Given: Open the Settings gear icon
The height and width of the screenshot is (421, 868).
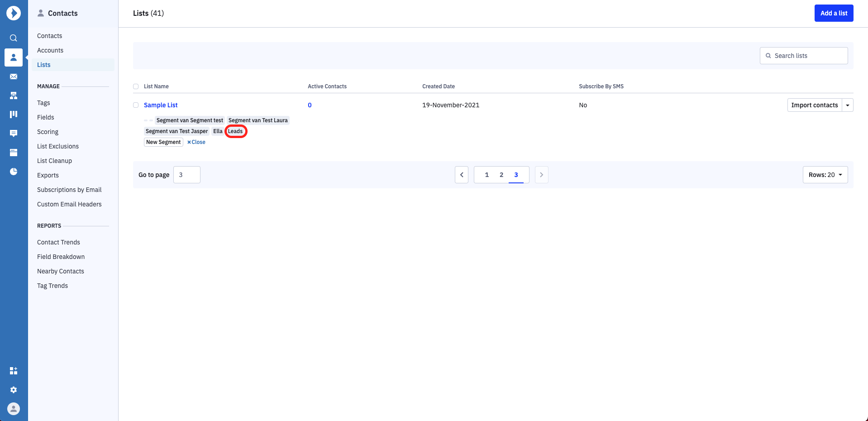Looking at the screenshot, I should tap(14, 390).
